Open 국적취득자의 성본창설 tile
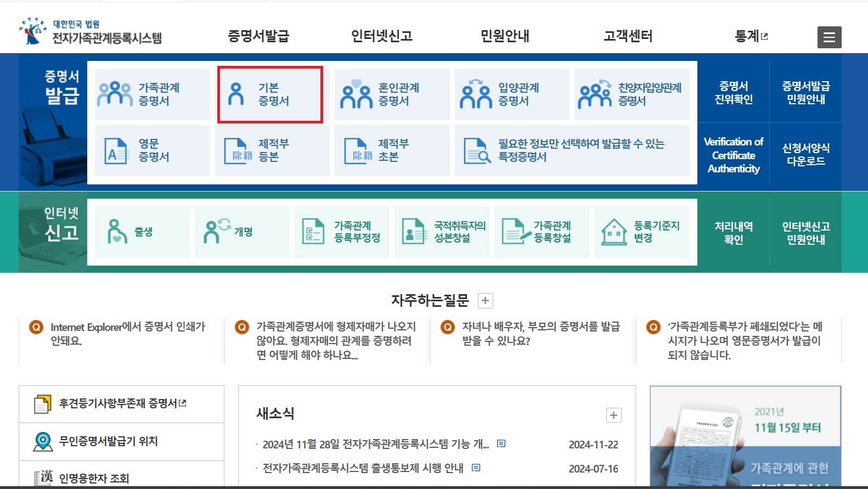This screenshot has width=868, height=489. (x=442, y=232)
